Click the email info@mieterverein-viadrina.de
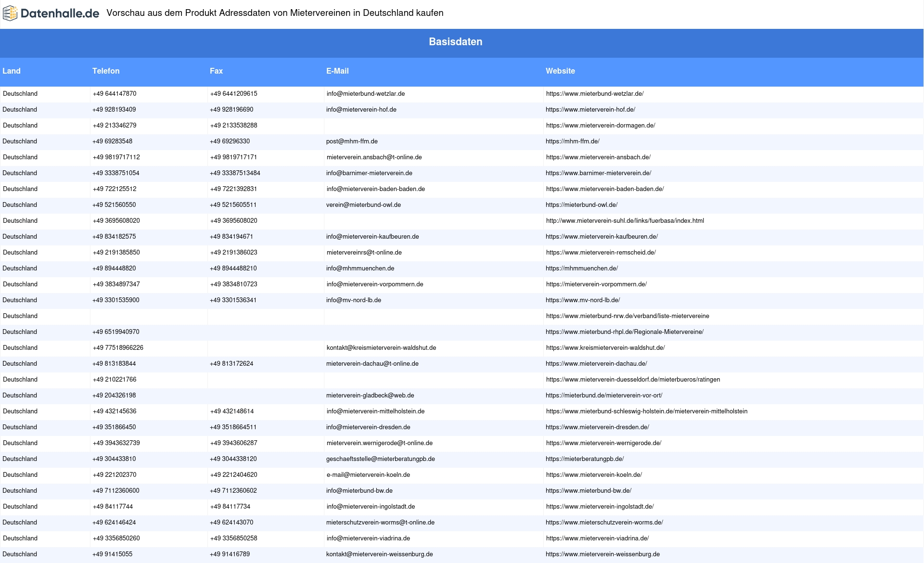 click(x=369, y=538)
